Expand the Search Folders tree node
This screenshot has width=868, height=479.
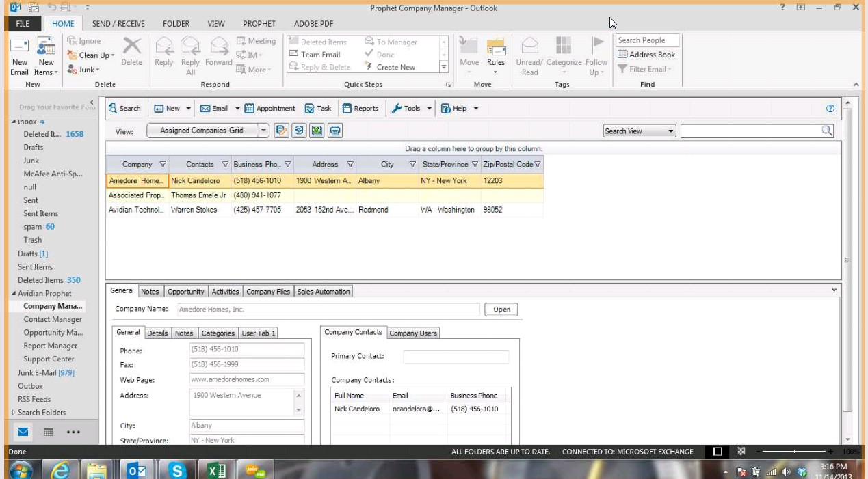(x=13, y=413)
